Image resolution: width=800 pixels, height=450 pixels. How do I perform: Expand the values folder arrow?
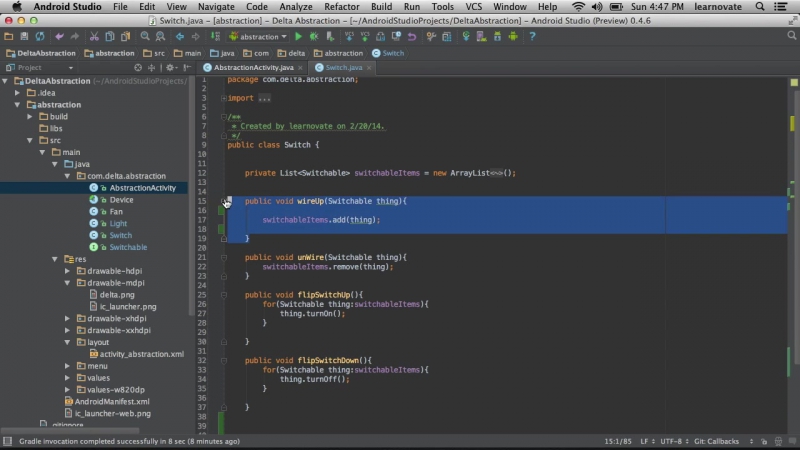pos(67,378)
